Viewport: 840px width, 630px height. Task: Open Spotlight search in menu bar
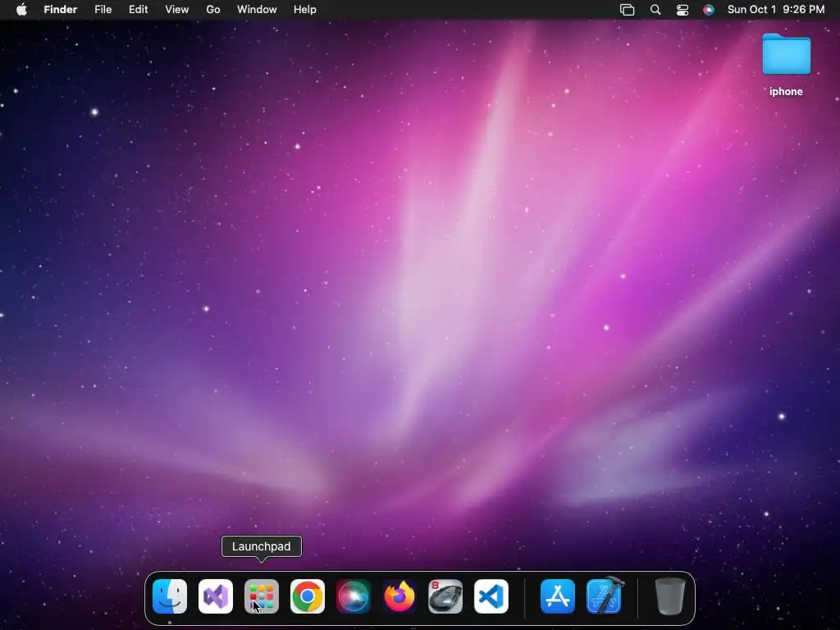click(x=655, y=10)
